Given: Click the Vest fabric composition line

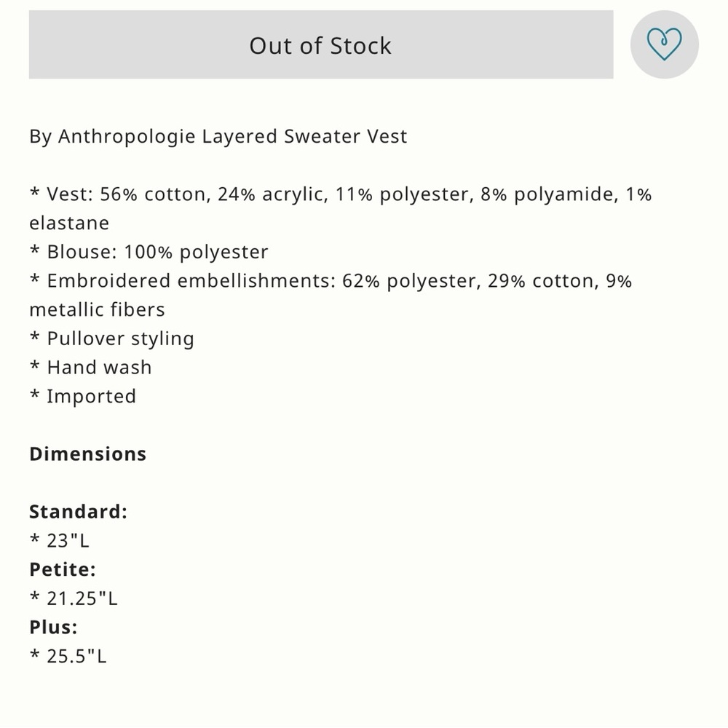Looking at the screenshot, I should (x=340, y=208).
